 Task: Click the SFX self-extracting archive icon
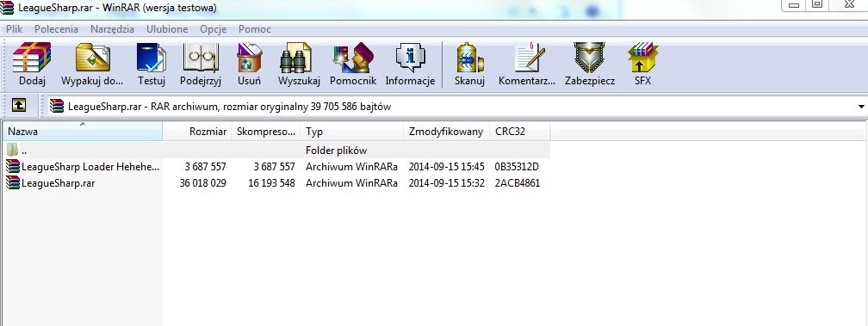(642, 58)
